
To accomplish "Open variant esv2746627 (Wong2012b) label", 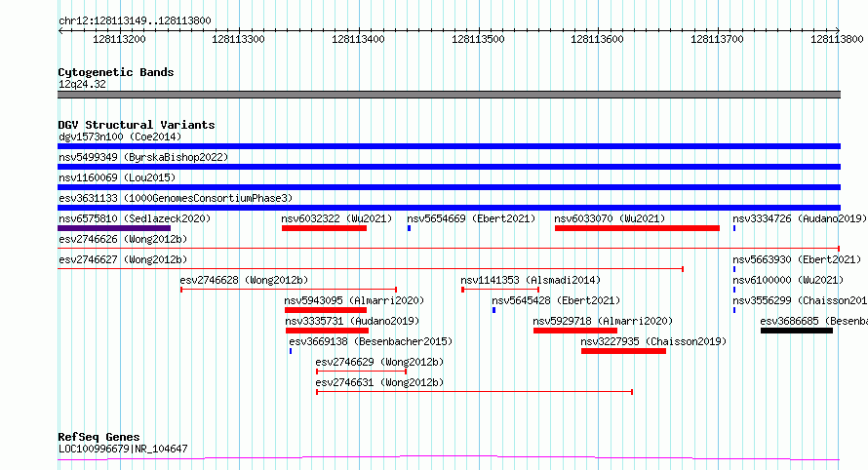I will 123,259.
